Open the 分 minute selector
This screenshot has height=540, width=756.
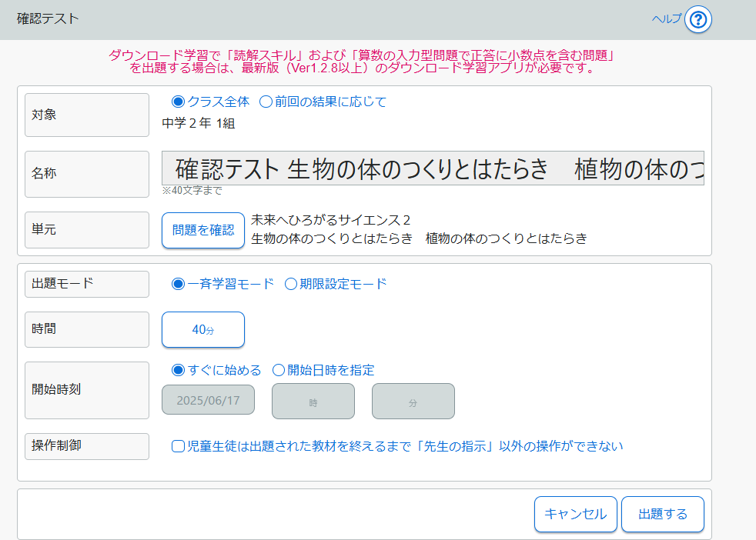click(x=413, y=401)
